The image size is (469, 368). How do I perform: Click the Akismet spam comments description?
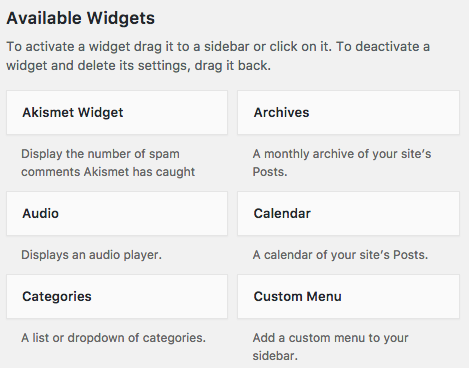click(x=108, y=163)
